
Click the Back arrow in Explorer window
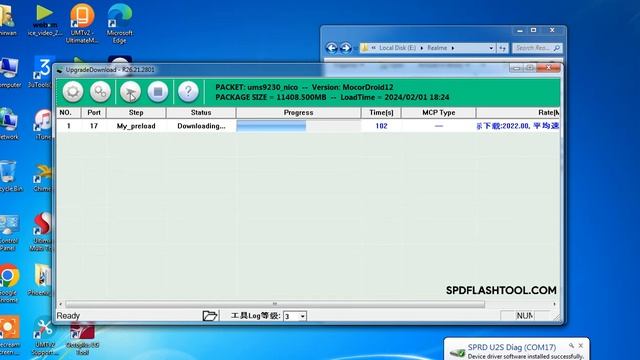coord(332,48)
